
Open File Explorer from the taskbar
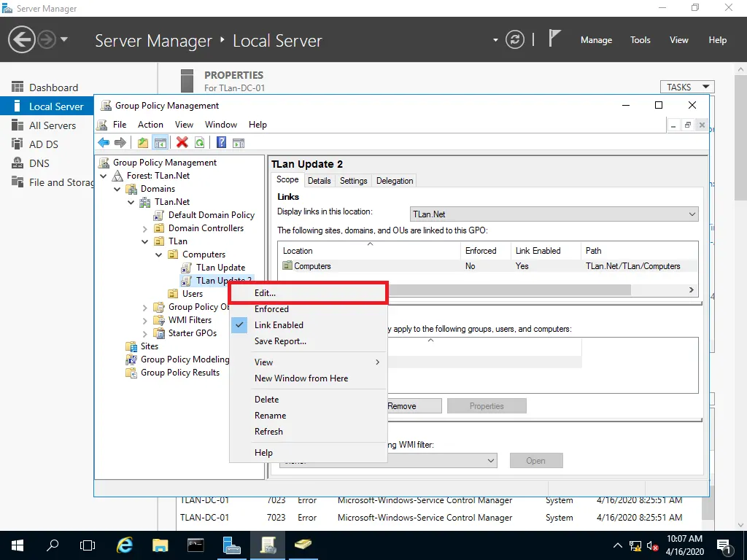click(160, 545)
